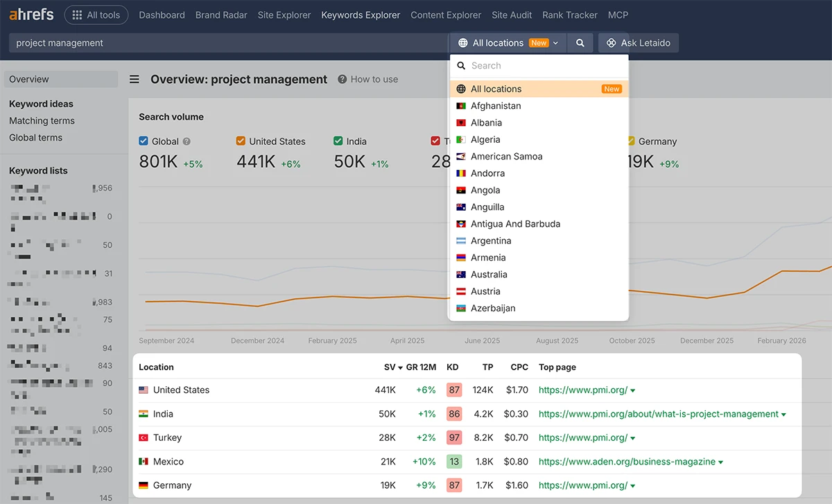Uncheck the United States checkbox

[x=241, y=141]
